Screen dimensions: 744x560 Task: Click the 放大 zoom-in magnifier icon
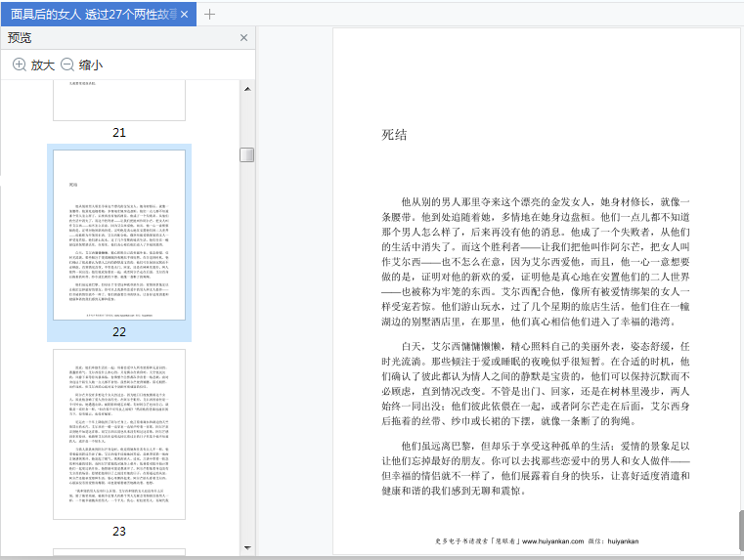(x=19, y=65)
